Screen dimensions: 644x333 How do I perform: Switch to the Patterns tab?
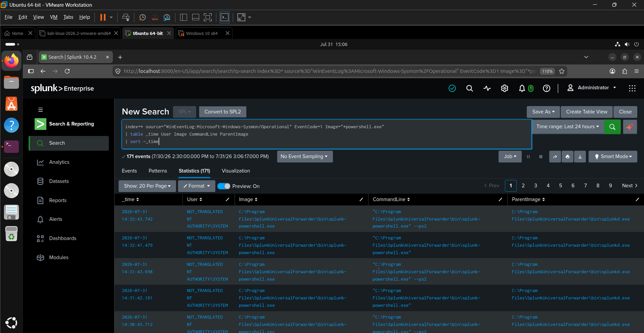(158, 171)
